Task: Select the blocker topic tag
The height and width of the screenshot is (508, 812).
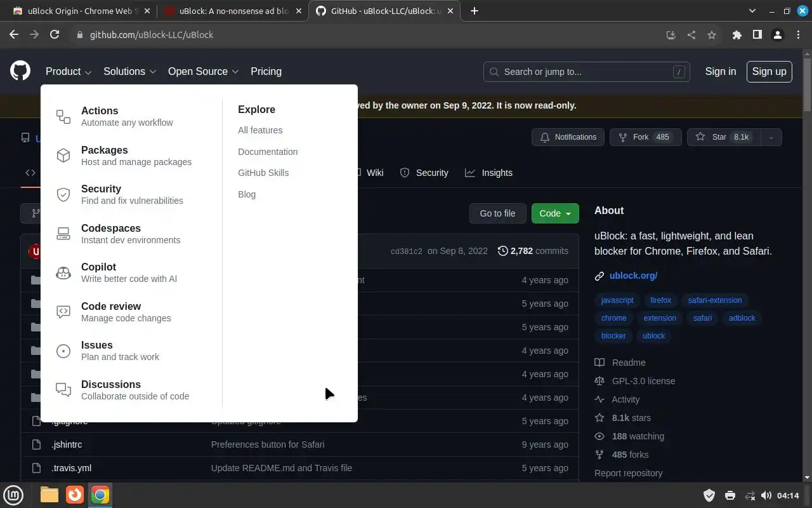Action: pyautogui.click(x=613, y=336)
